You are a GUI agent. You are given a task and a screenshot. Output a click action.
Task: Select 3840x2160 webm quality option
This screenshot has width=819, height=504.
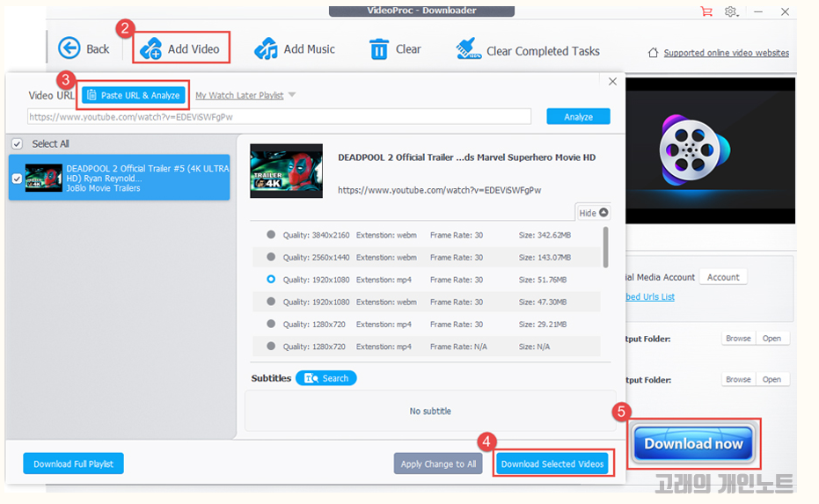pyautogui.click(x=271, y=235)
